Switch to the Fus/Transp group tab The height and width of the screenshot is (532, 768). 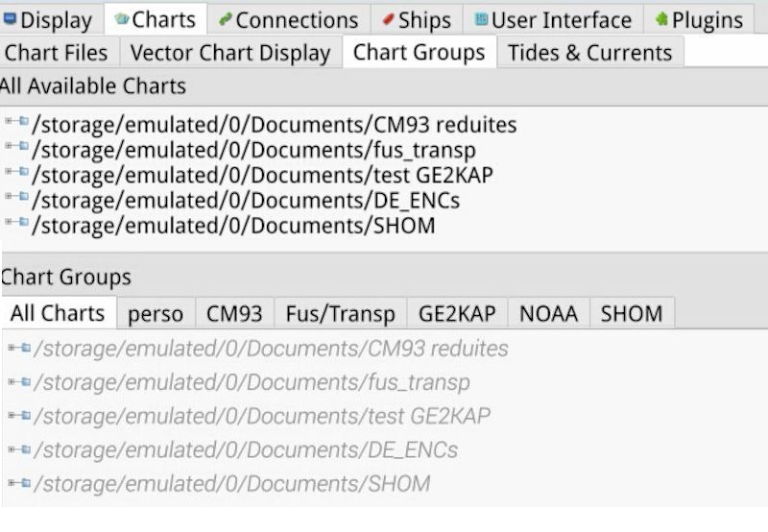coord(340,313)
